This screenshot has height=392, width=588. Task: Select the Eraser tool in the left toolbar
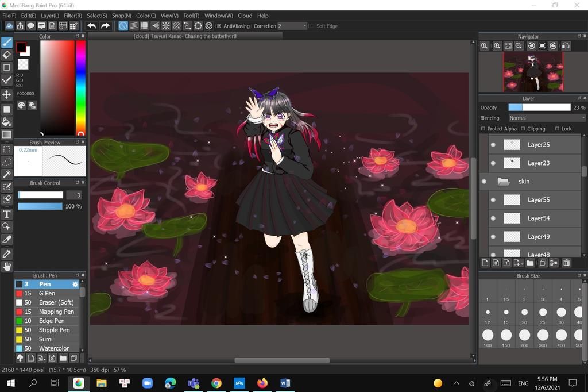tap(7, 55)
